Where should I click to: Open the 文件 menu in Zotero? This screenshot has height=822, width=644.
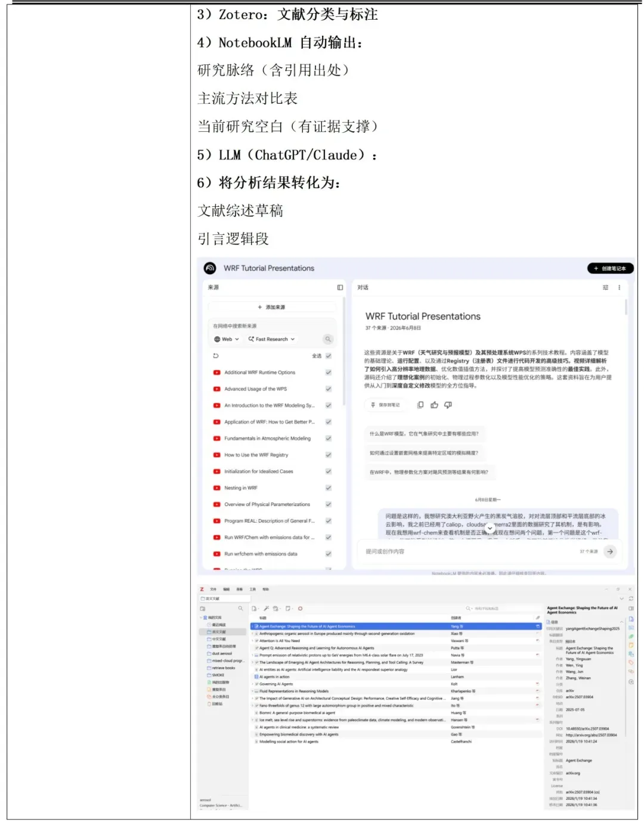tap(213, 589)
